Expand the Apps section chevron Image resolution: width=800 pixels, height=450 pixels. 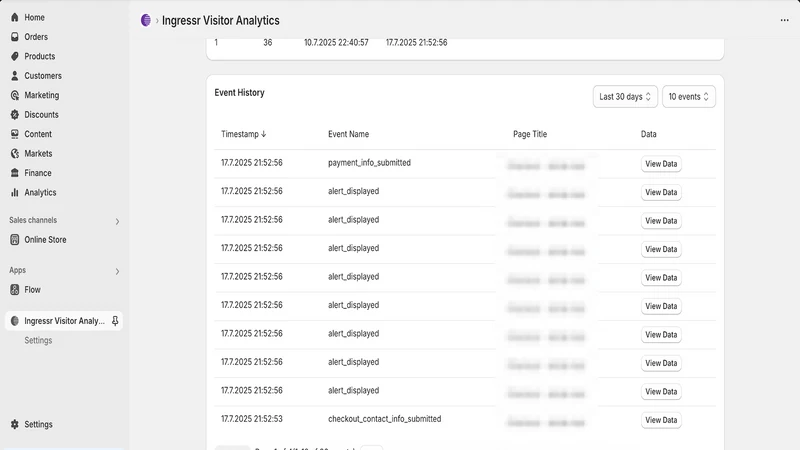[117, 271]
